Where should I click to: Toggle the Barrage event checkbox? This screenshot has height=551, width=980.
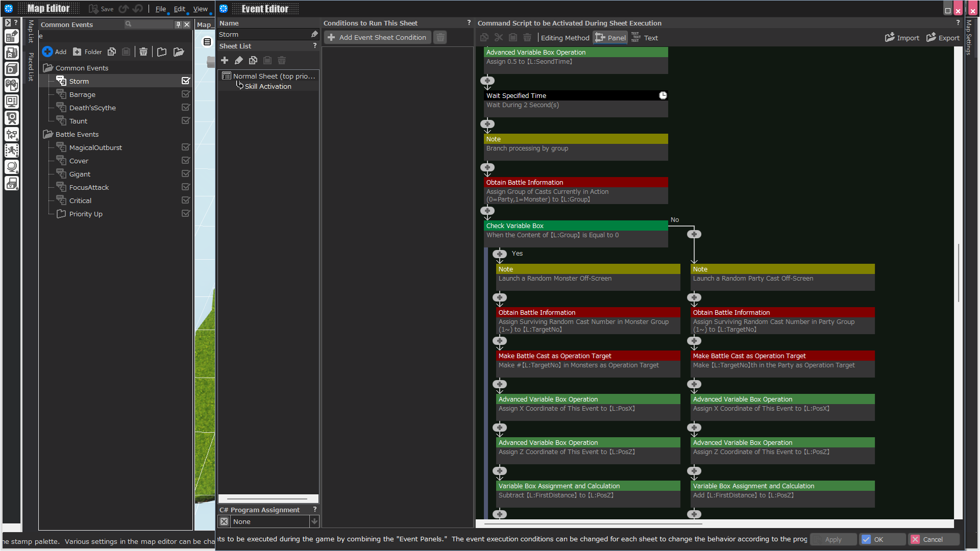(186, 94)
